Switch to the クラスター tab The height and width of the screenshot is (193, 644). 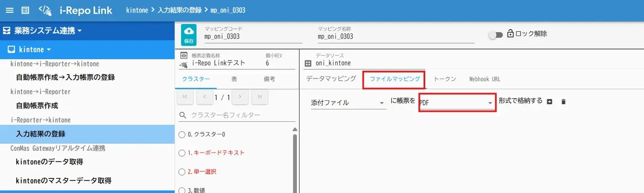(x=196, y=79)
